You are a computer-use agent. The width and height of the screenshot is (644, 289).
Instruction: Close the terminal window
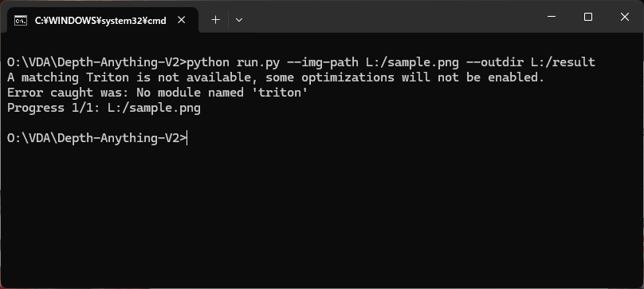tap(625, 17)
